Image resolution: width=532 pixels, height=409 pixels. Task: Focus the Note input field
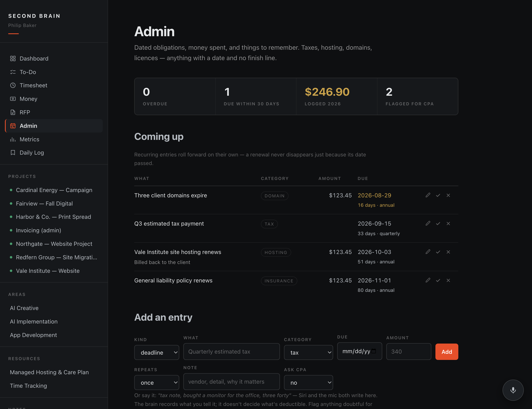click(x=231, y=382)
